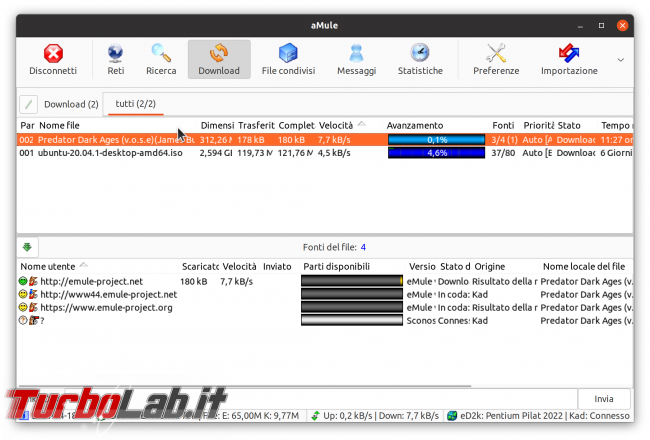Viewport: 650px width, 440px height.
Task: Open File condivisi shared files
Action: coord(288,60)
